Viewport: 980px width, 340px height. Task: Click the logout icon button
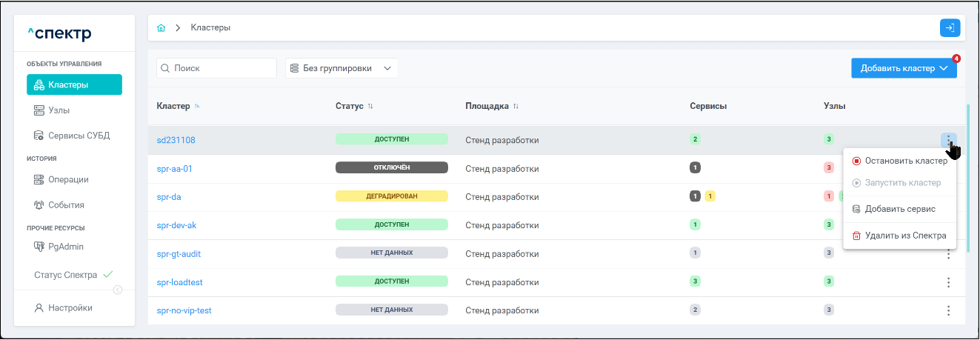pos(950,28)
